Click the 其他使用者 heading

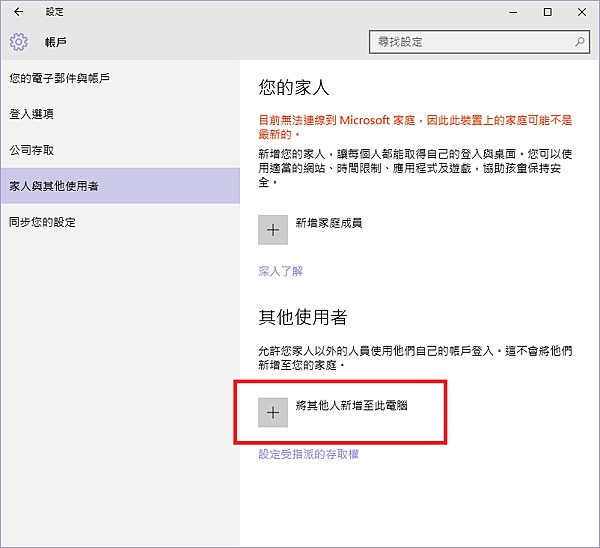point(303,317)
